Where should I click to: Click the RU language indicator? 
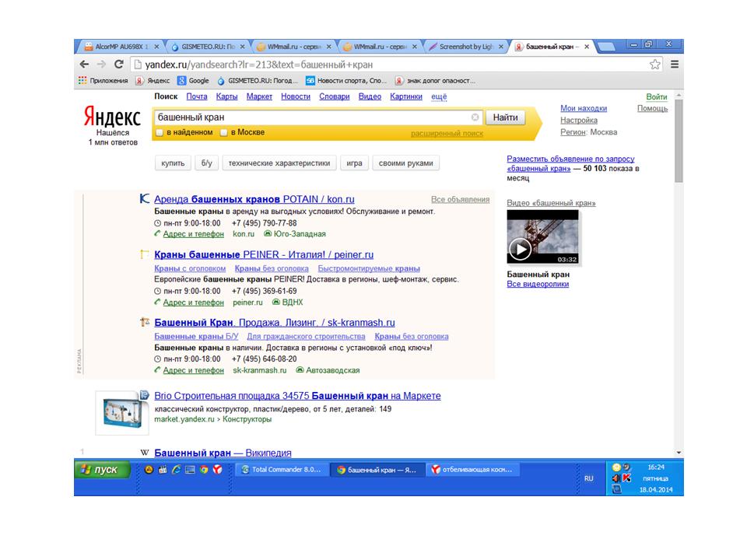(589, 478)
